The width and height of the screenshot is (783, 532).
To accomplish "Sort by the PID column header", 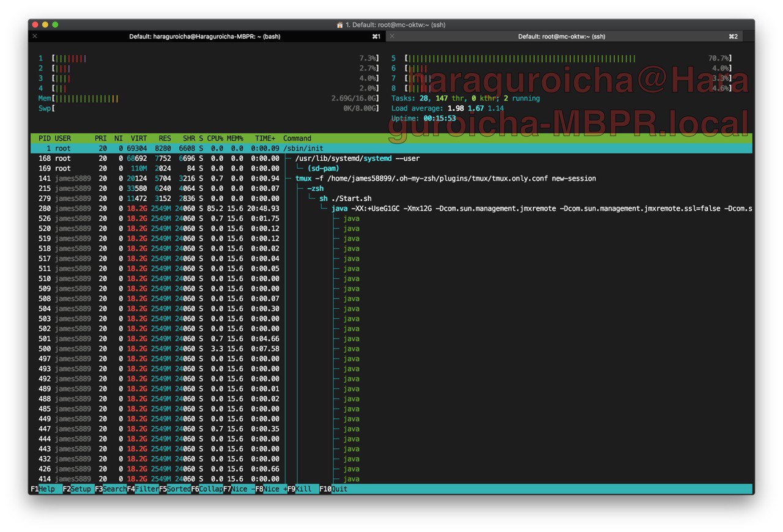I will point(45,139).
